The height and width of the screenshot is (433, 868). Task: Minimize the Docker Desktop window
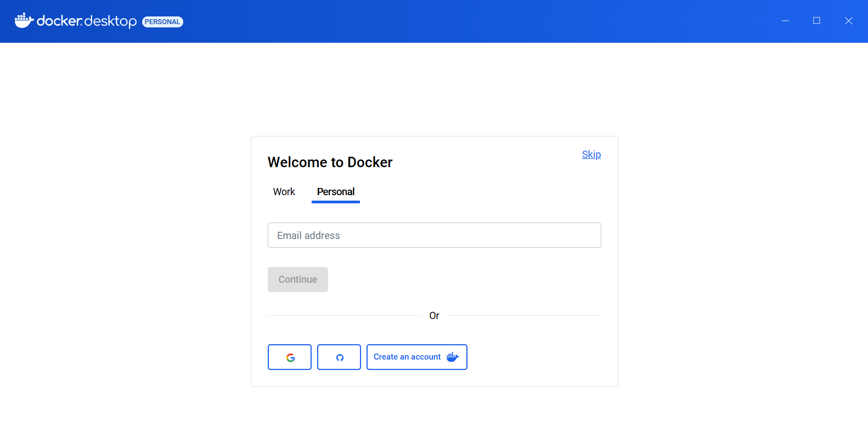(x=785, y=21)
